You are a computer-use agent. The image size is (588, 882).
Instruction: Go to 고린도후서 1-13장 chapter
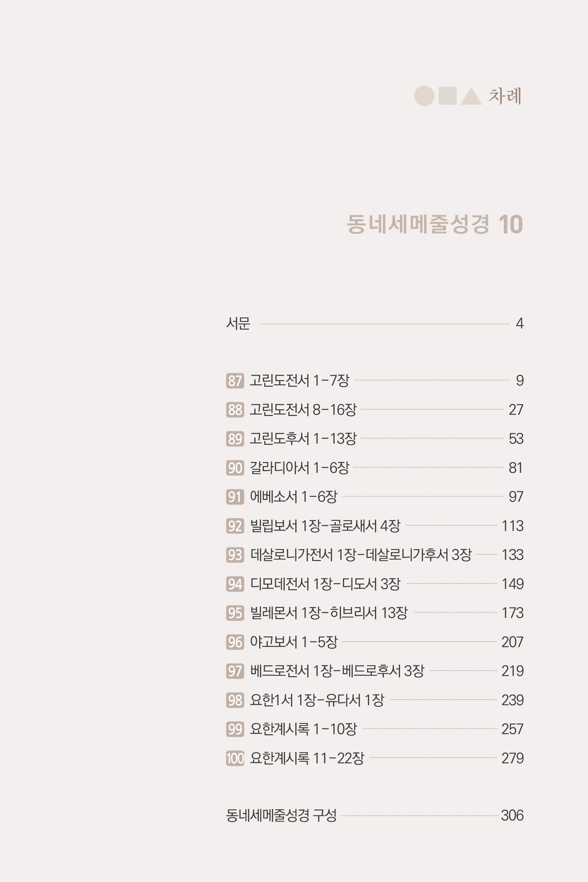[x=303, y=439]
